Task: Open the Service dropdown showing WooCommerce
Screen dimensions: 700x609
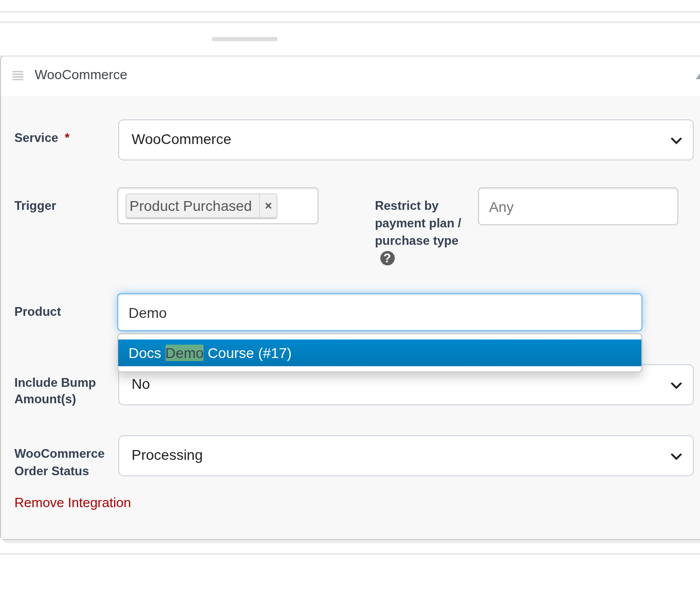Action: (406, 140)
